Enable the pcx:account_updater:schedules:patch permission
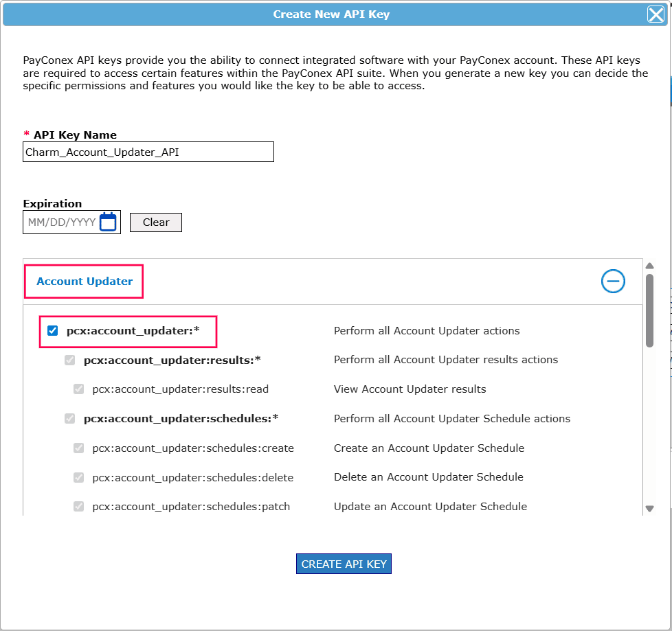 78,506
